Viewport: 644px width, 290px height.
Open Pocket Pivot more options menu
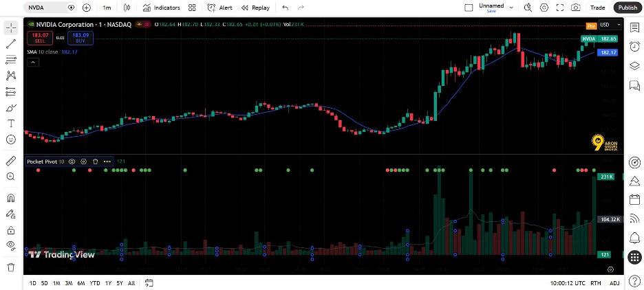107,161
